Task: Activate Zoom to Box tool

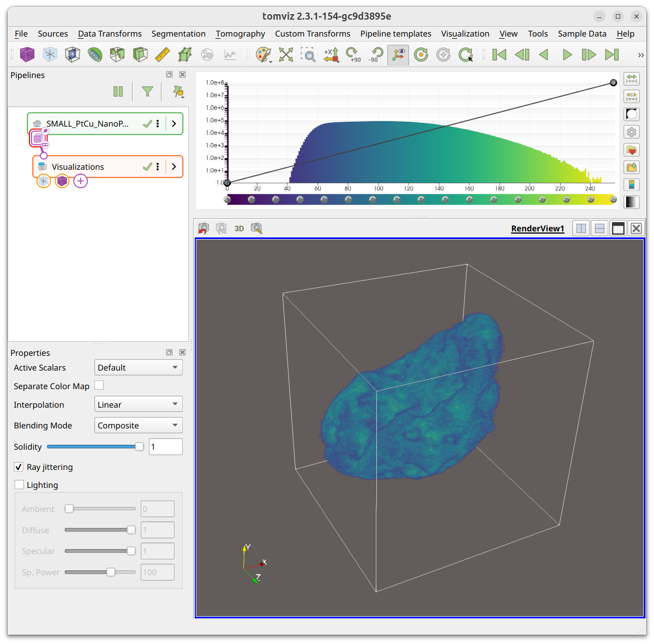Action: pyautogui.click(x=308, y=55)
